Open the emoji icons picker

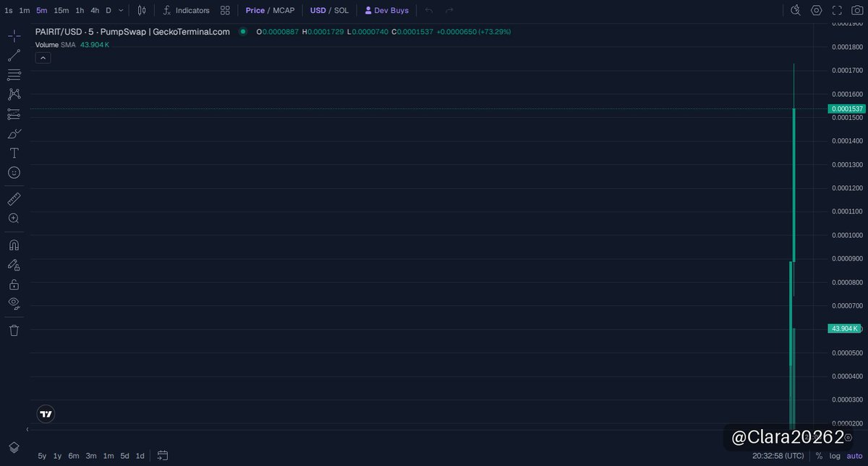pyautogui.click(x=14, y=172)
